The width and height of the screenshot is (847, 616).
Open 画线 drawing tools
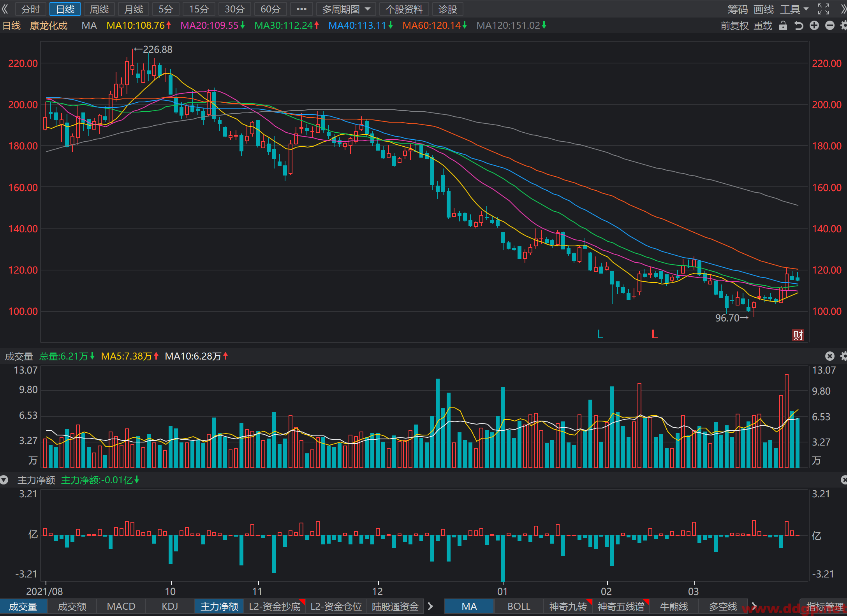coord(764,9)
